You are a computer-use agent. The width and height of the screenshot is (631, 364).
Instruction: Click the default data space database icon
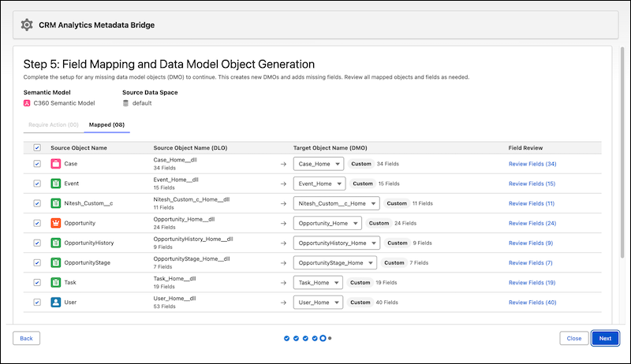point(125,103)
